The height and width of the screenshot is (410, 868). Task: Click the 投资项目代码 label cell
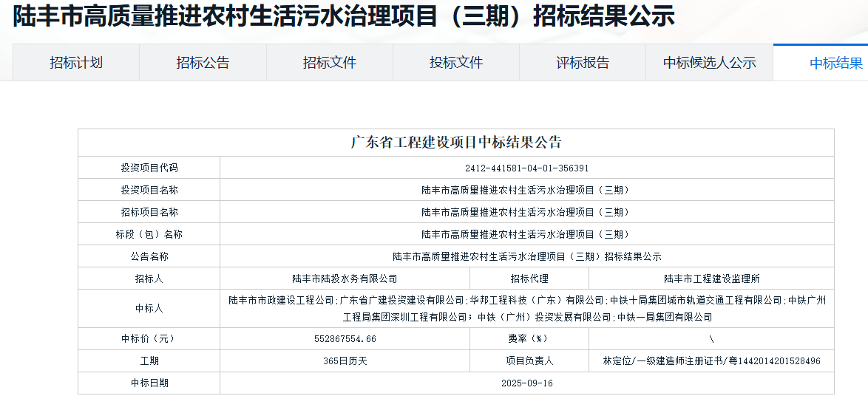coord(149,168)
